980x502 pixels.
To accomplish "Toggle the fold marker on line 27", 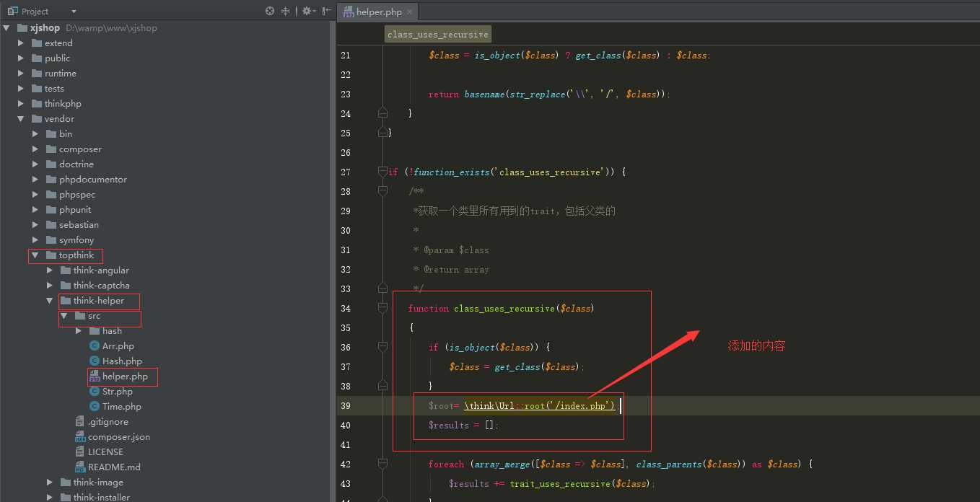I will pyautogui.click(x=382, y=172).
